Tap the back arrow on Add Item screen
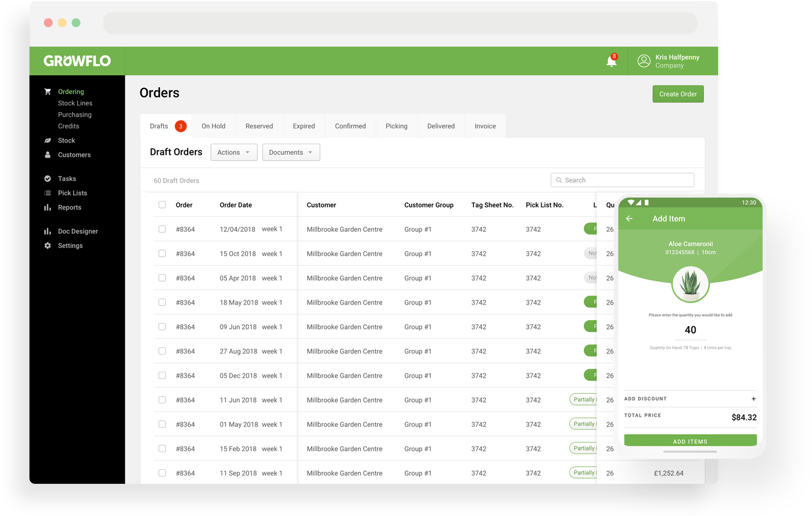This screenshot has width=812, height=516. point(629,219)
